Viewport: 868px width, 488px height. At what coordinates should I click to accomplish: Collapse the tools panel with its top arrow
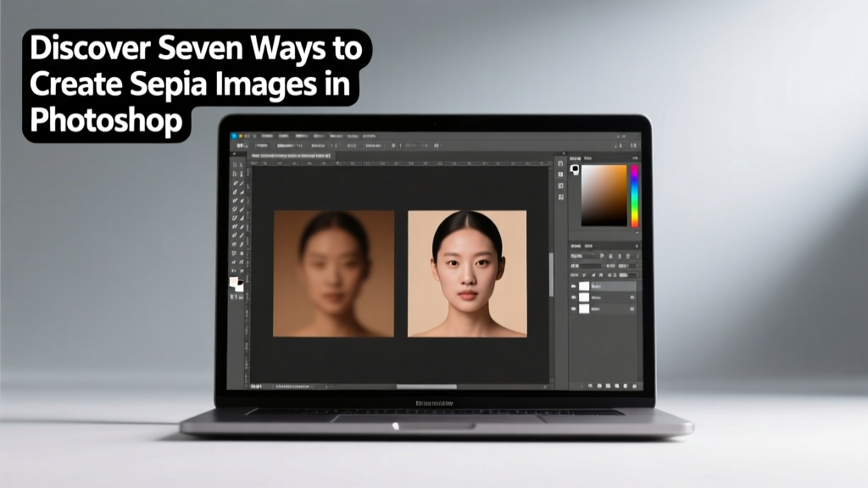(234, 153)
